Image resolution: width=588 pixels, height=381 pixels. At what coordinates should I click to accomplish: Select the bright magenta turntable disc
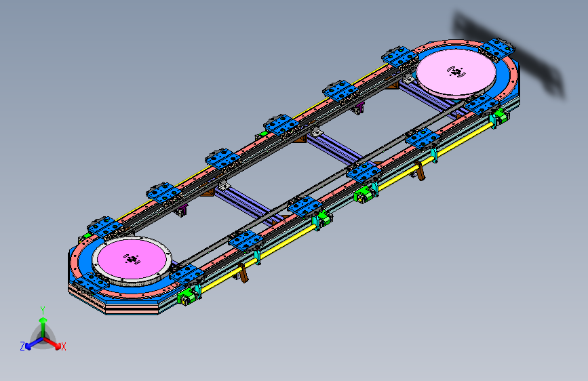pos(132,258)
